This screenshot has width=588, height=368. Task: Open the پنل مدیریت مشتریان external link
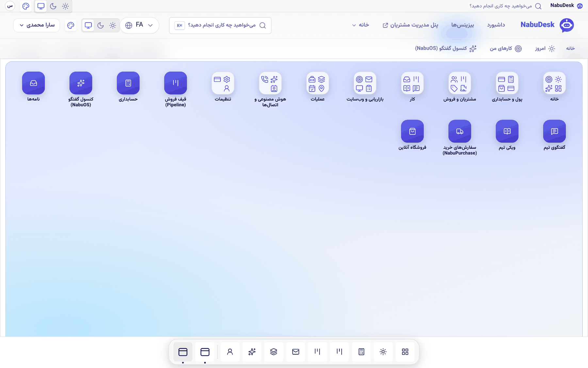pyautogui.click(x=410, y=25)
